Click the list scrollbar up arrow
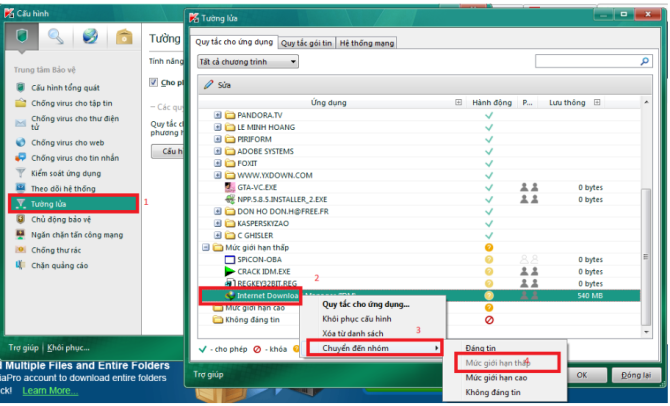The width and height of the screenshot is (670, 406). (x=646, y=102)
